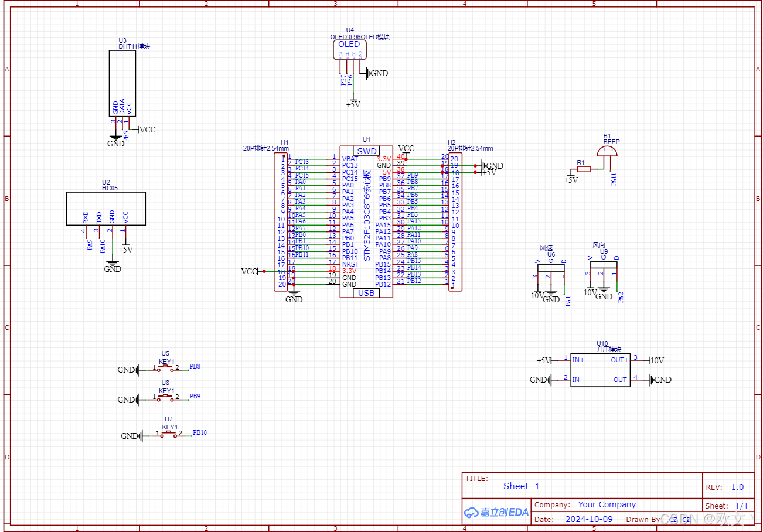The width and height of the screenshot is (763, 532).
Task: Select the U10 boost module body
Action: pyautogui.click(x=601, y=370)
